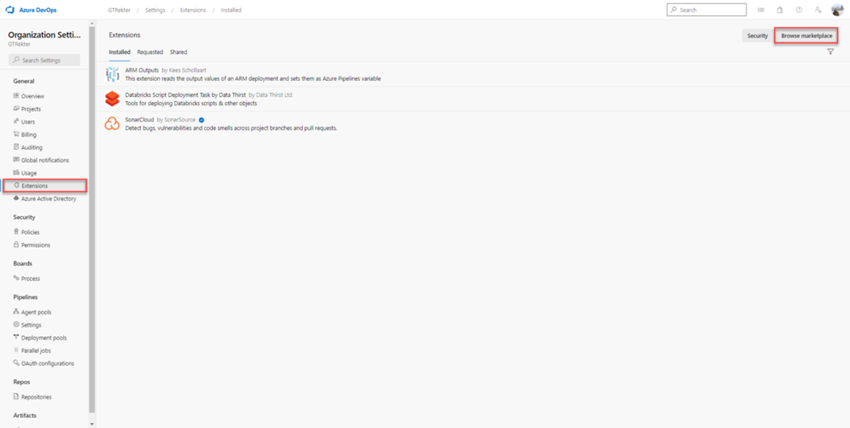Image resolution: width=850 pixels, height=428 pixels.
Task: Click the filter funnel icon
Action: 830,51
